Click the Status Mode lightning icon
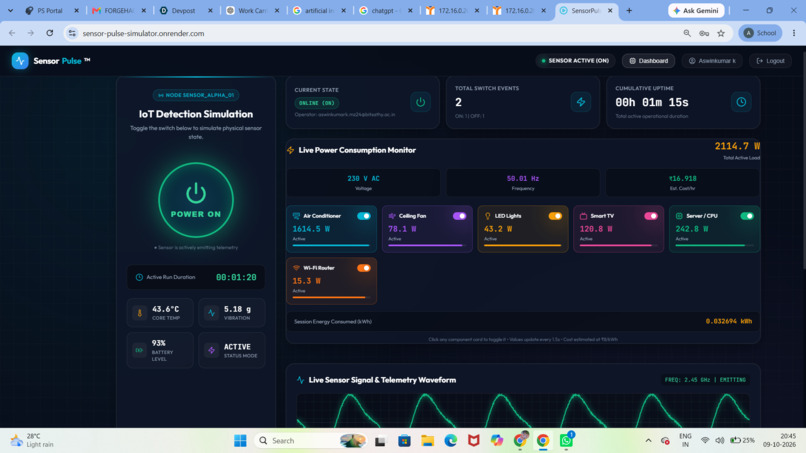 tap(211, 350)
